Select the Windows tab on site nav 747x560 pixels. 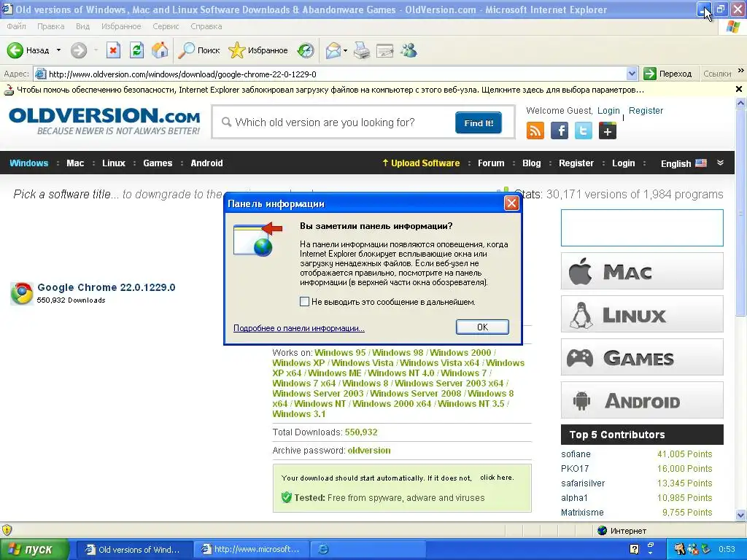[x=29, y=163]
